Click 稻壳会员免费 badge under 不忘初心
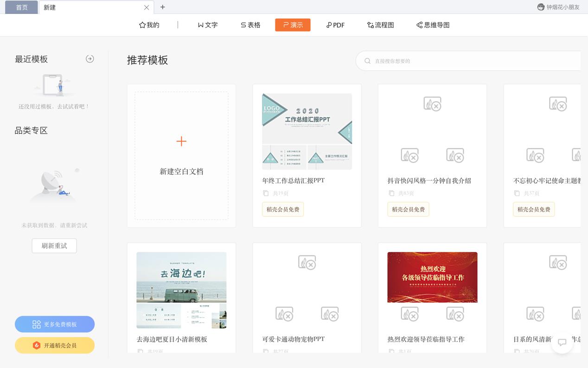 (x=534, y=209)
